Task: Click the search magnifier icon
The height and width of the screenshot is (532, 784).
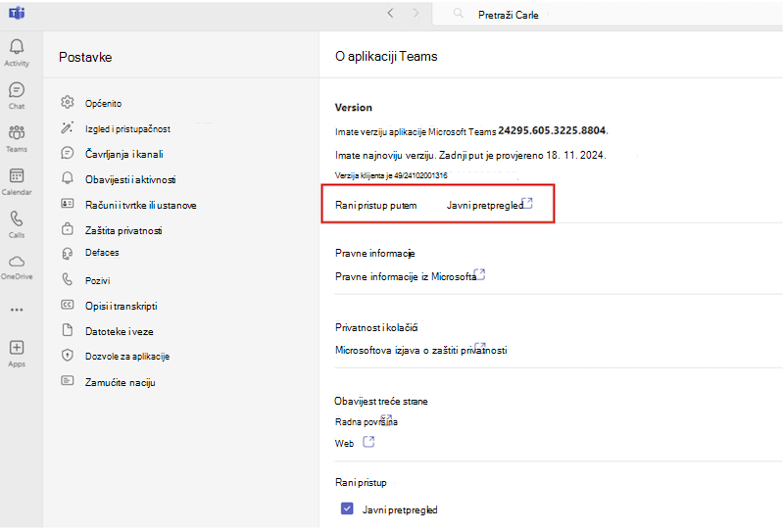Action: [x=458, y=14]
